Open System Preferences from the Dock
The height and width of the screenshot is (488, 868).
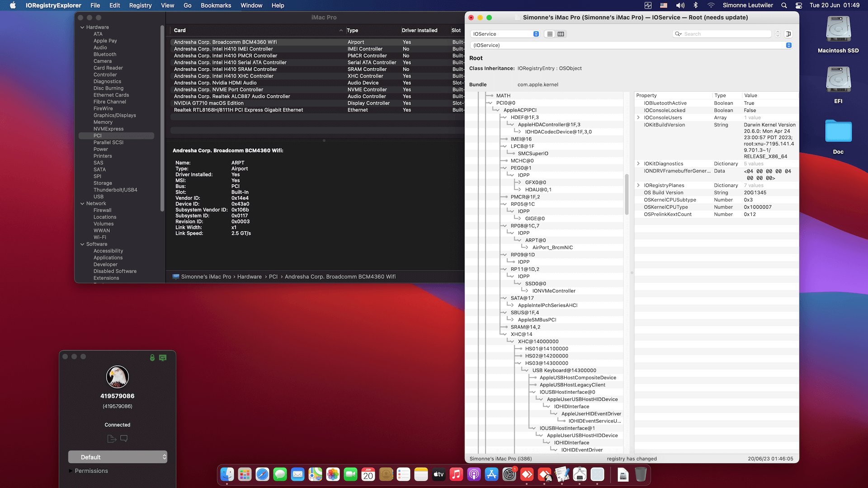(x=509, y=474)
